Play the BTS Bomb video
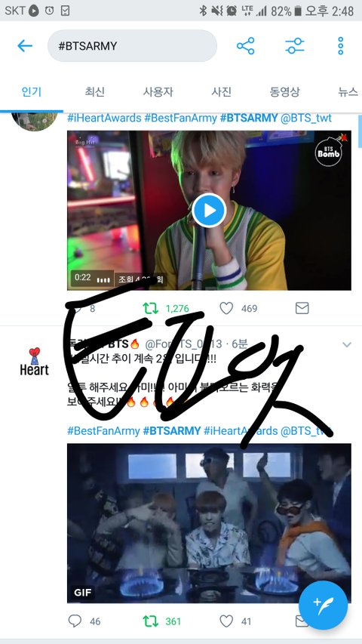The width and height of the screenshot is (362, 644). click(209, 211)
